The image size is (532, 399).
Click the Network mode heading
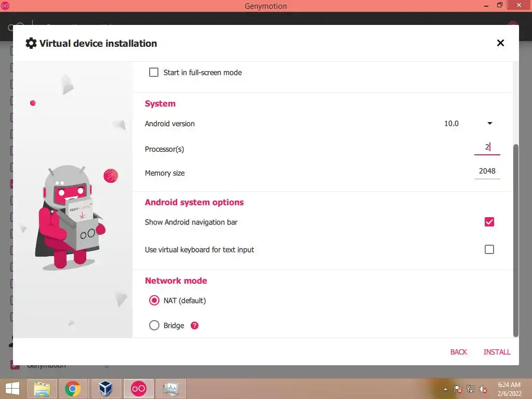[176, 281]
